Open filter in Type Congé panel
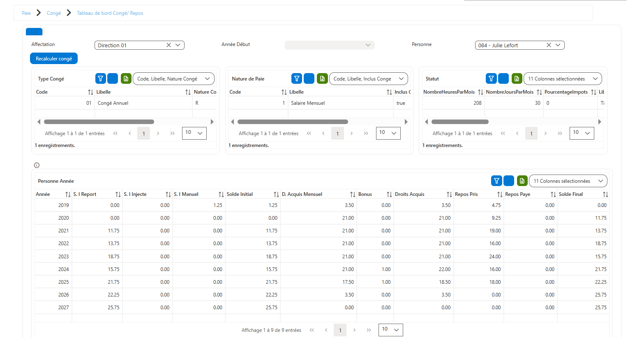The image size is (644, 338). (101, 78)
